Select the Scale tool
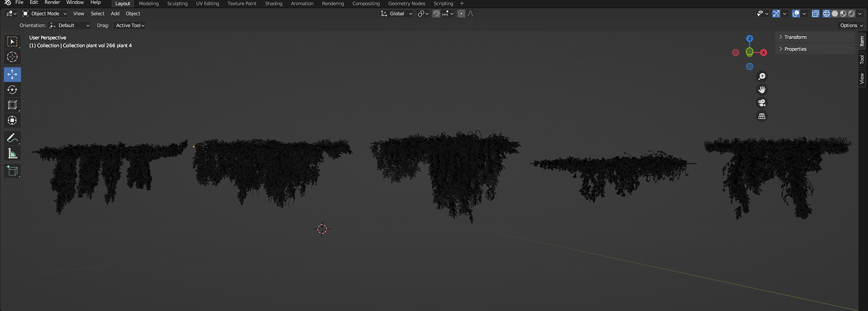The image size is (868, 311). coord(12,105)
